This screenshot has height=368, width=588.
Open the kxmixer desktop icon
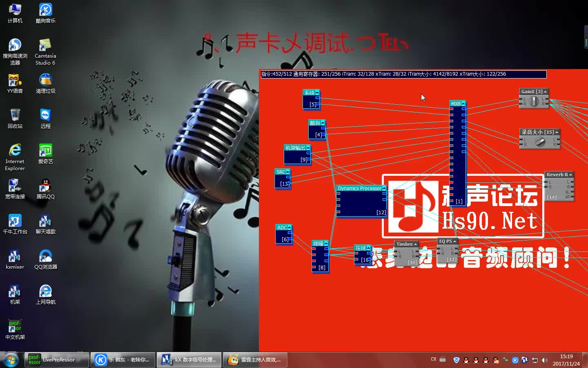point(15,256)
